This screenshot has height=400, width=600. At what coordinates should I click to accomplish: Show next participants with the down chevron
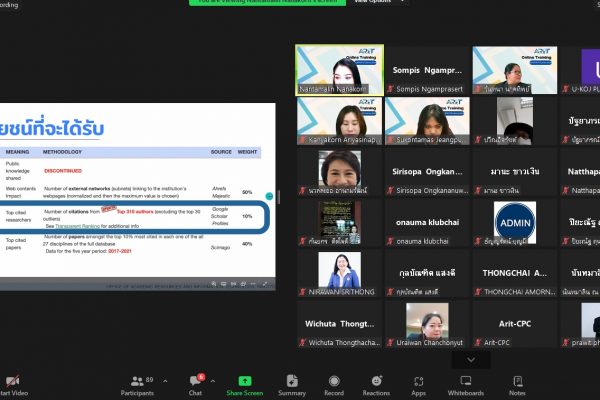[x=471, y=360]
